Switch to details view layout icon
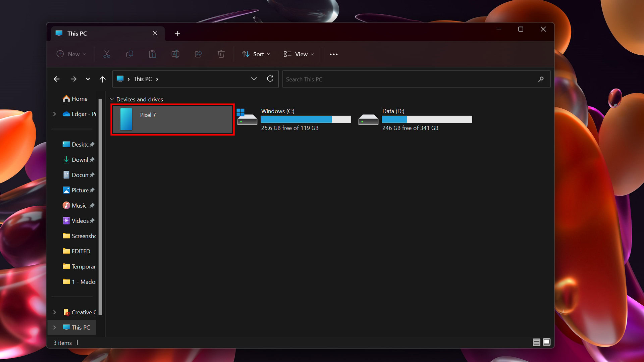The width and height of the screenshot is (644, 362). [536, 342]
